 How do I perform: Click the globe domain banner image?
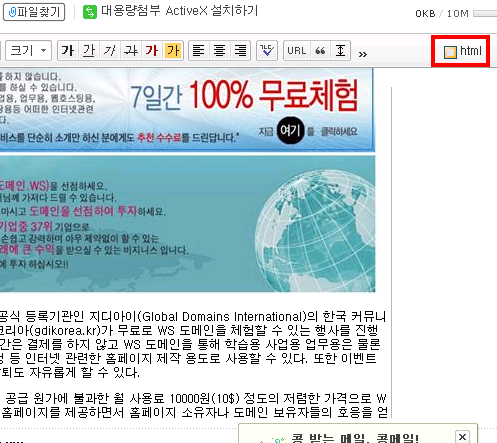[x=187, y=223]
